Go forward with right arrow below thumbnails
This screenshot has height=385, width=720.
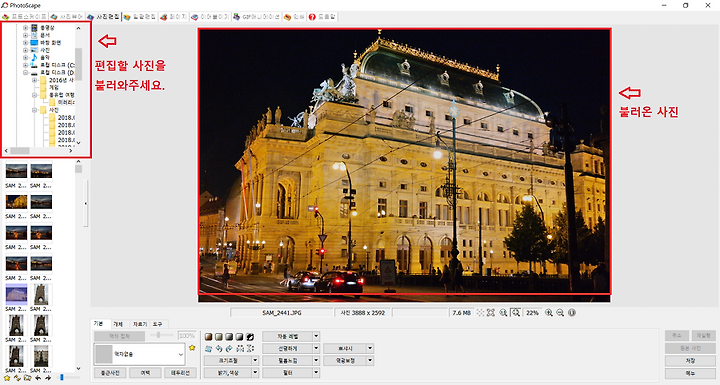pyautogui.click(x=48, y=378)
